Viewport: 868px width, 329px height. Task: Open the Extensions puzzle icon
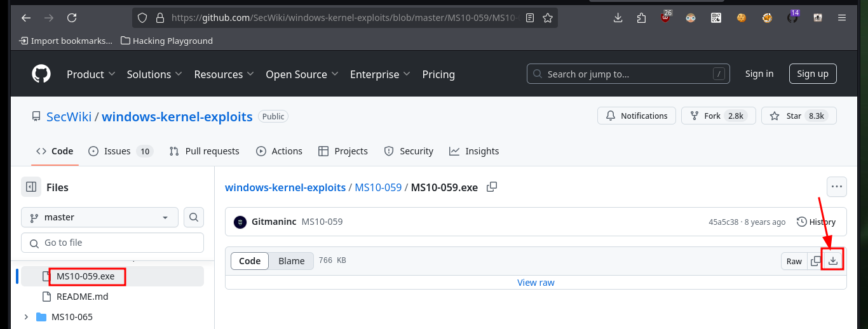(x=641, y=18)
